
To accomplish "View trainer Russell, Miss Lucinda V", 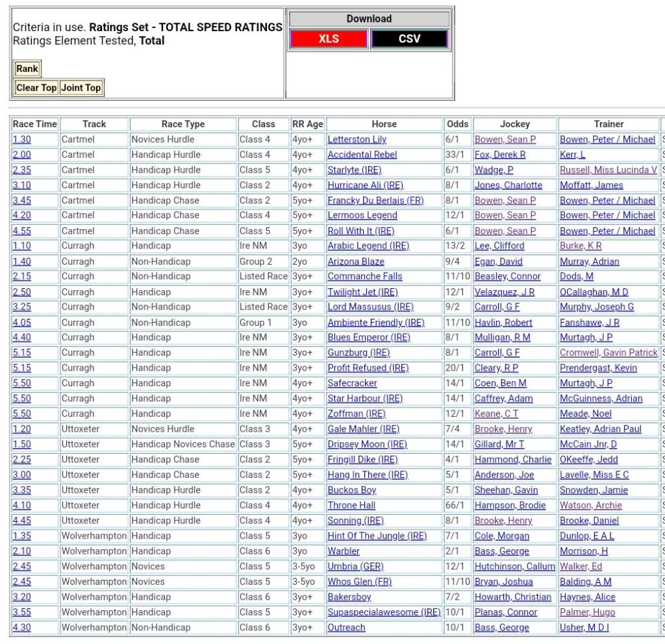I will coord(609,170).
